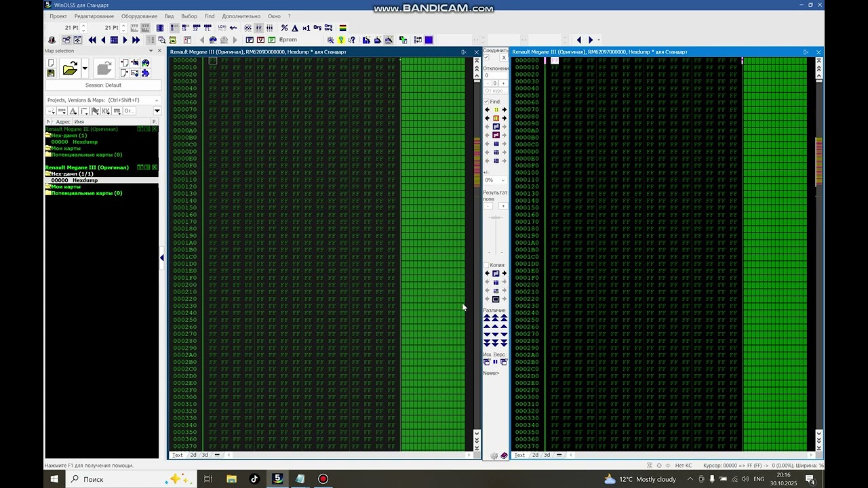The height and width of the screenshot is (488, 868).
Task: Click the Bandicam record icon in taskbar
Action: 323,479
